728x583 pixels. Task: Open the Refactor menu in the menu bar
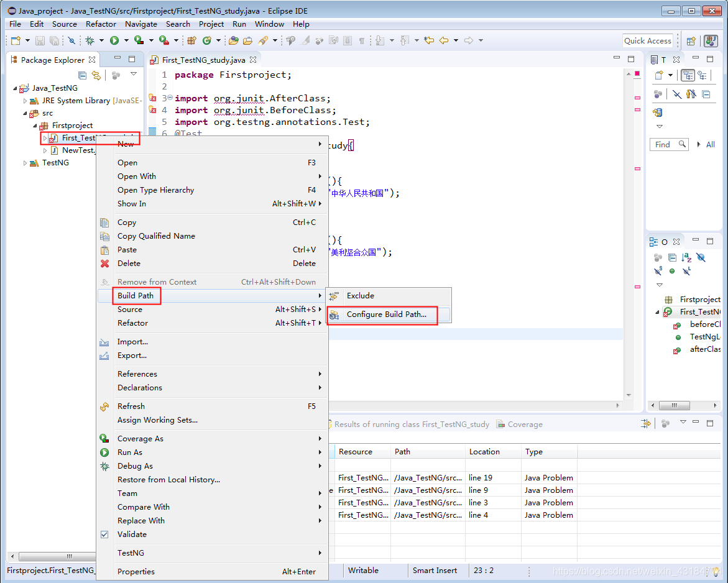(101, 24)
